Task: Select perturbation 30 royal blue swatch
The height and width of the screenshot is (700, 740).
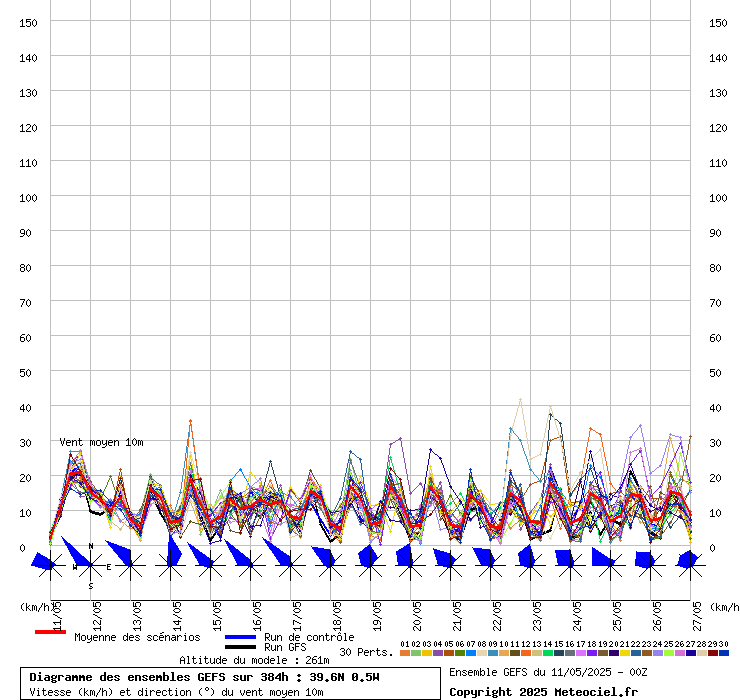Action: 724,653
